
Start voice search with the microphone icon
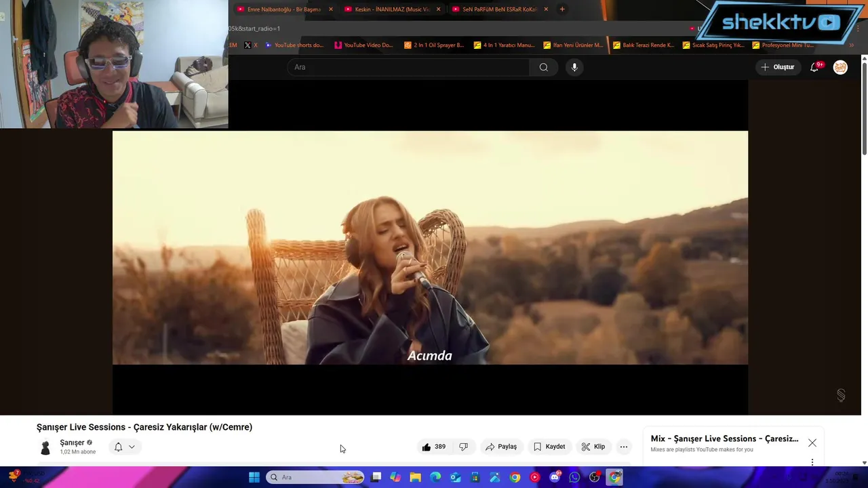point(574,67)
